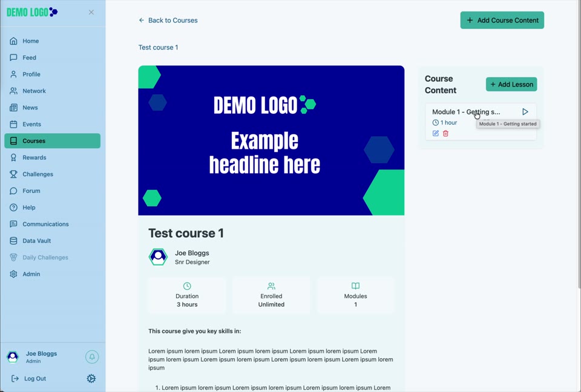Go Back to Courses
The image size is (581, 392).
click(168, 21)
